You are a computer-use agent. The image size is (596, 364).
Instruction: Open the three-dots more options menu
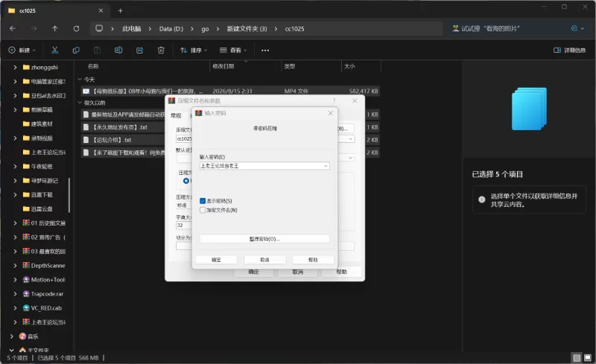[x=265, y=50]
